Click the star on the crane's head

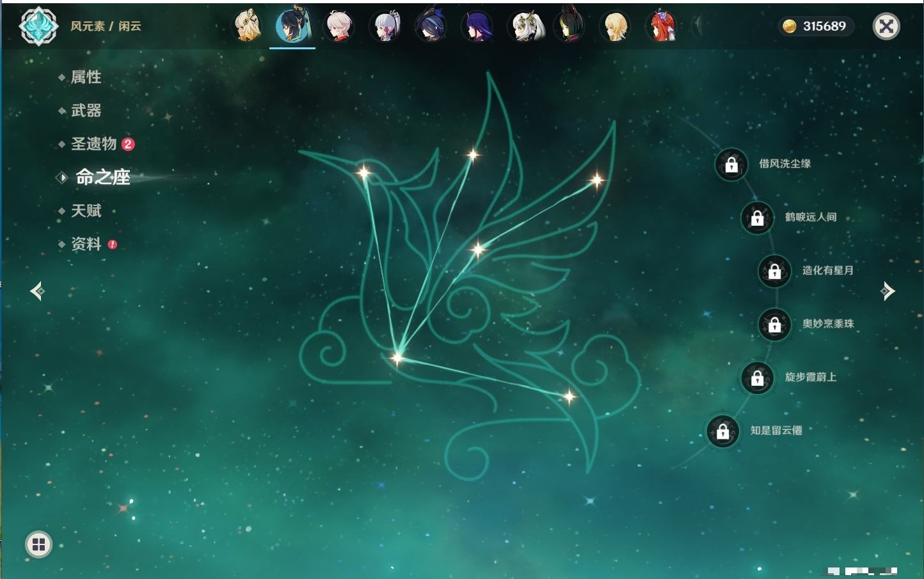(363, 172)
